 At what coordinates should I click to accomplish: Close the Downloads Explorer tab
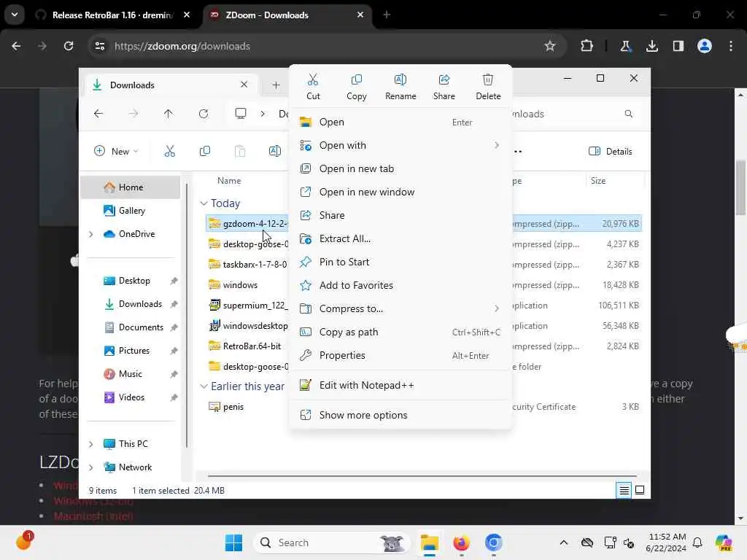click(244, 85)
